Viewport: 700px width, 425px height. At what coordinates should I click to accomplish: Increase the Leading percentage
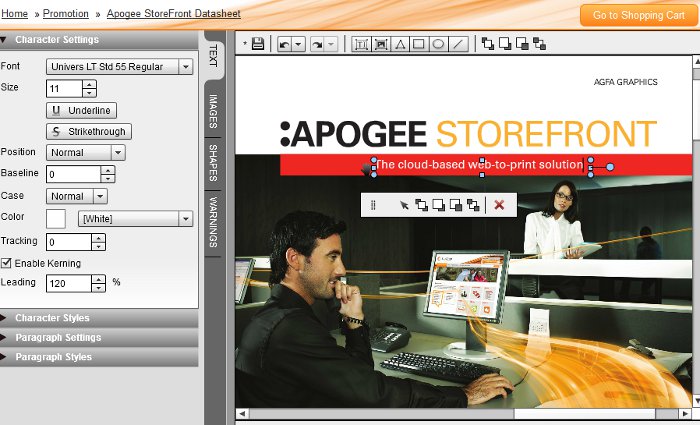pos(98,279)
